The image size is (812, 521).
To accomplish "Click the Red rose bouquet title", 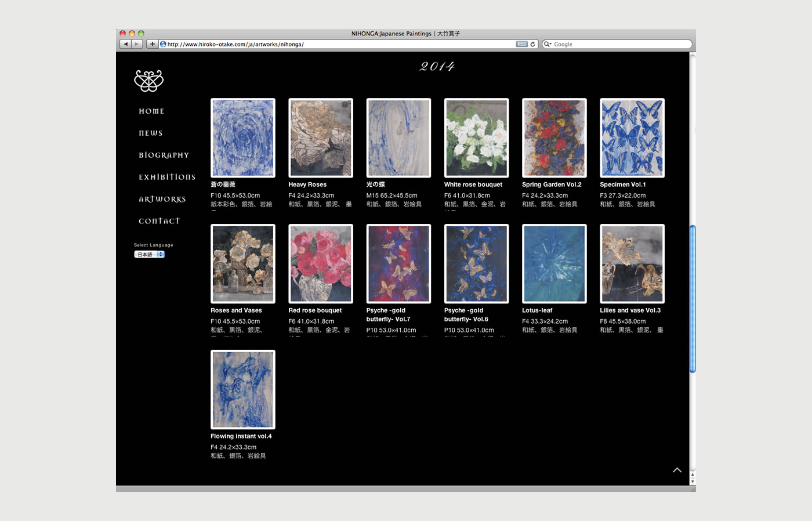I will (315, 310).
